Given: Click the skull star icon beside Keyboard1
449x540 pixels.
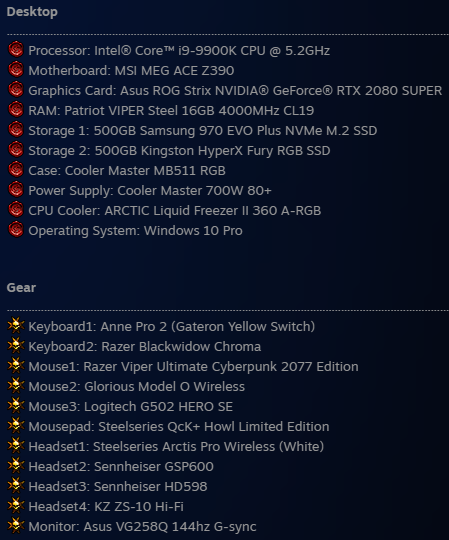Looking at the screenshot, I should tap(16, 325).
